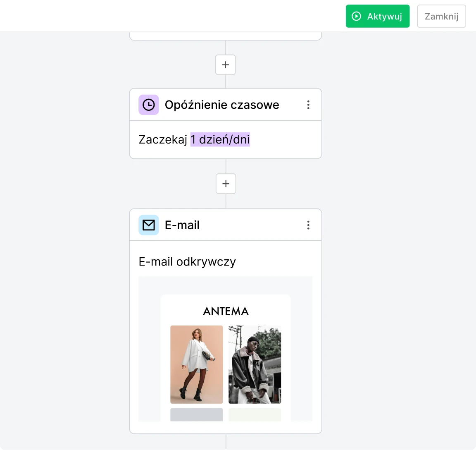The width and height of the screenshot is (476, 450).
Task: Open the kebab menu on the E-mail step
Action: click(x=308, y=225)
